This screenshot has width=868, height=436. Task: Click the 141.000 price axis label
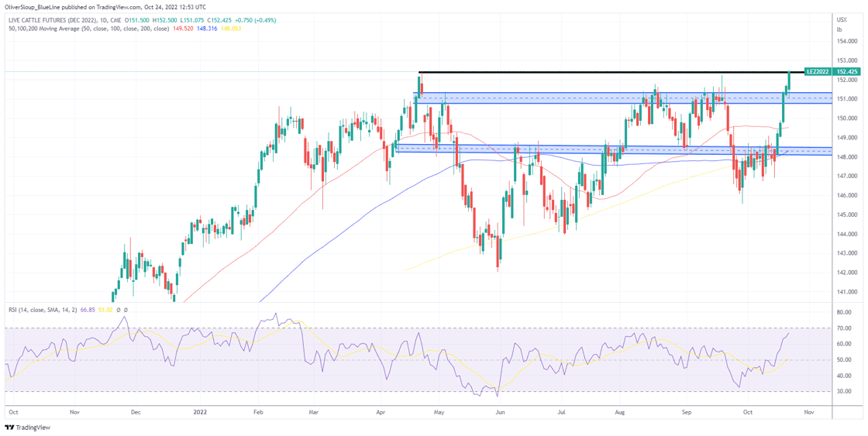coord(846,292)
